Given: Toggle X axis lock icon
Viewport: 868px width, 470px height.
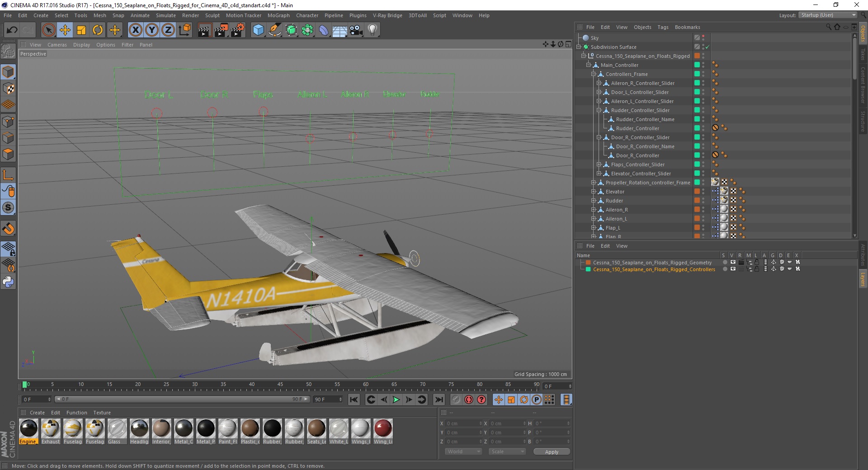Looking at the screenshot, I should click(x=135, y=30).
